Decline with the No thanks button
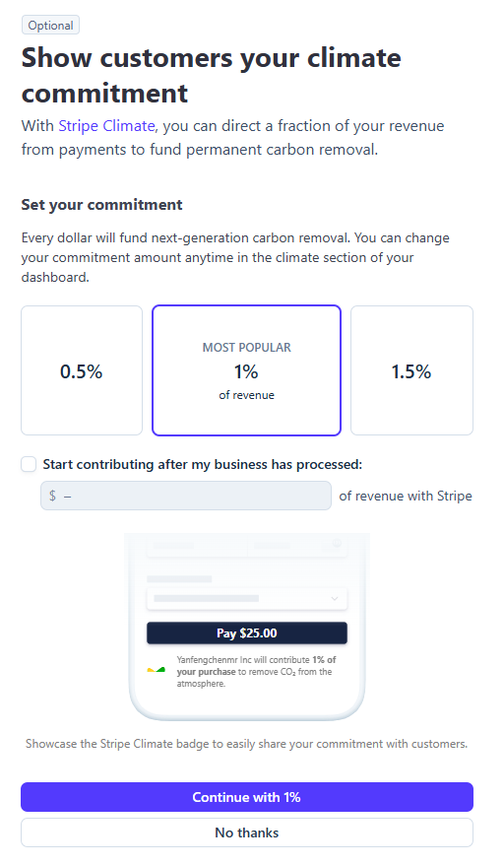The image size is (504, 865). [x=247, y=832]
